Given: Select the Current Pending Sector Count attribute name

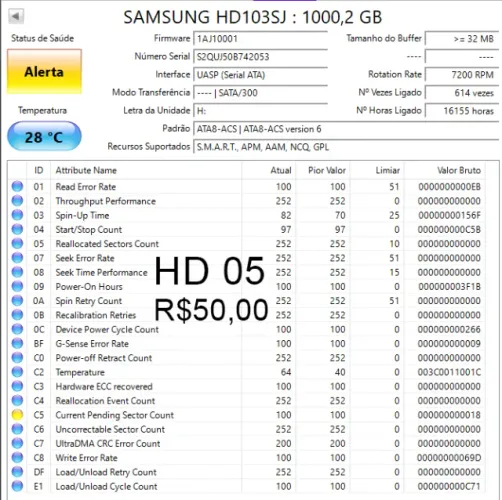Looking at the screenshot, I should click(x=115, y=415).
